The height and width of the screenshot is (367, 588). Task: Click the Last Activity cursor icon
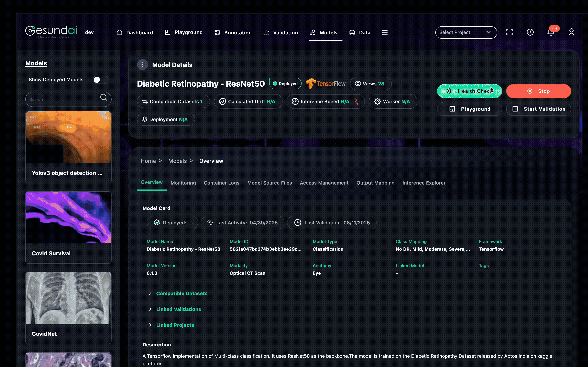click(x=210, y=223)
